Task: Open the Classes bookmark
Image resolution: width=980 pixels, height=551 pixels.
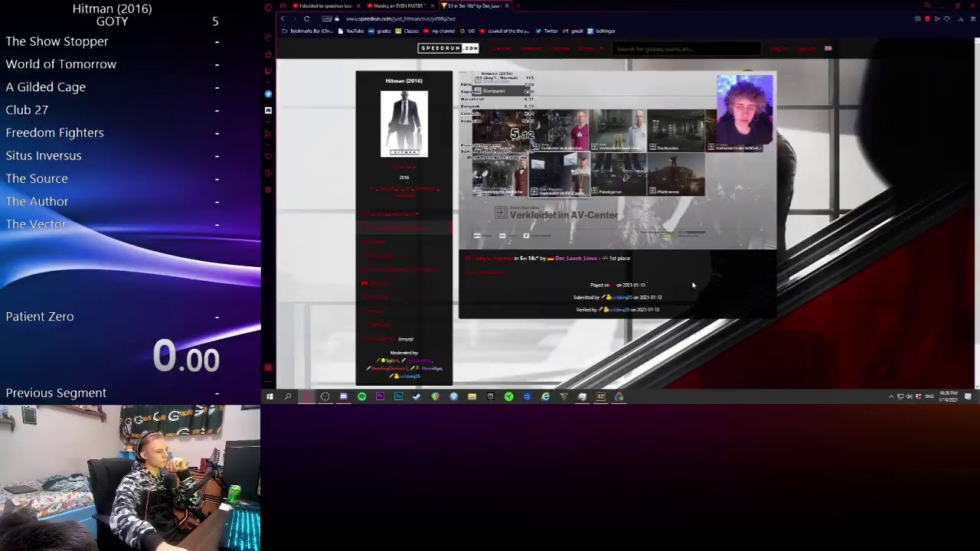Action: (x=407, y=31)
